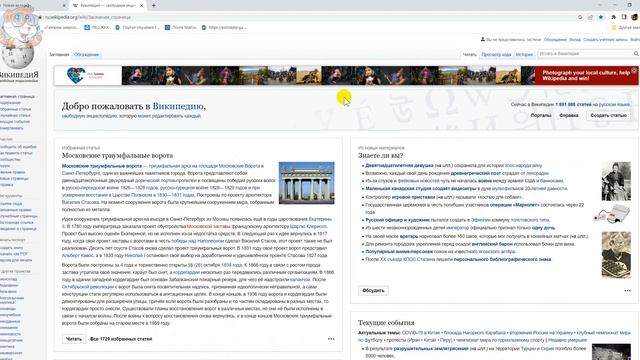Open the Обсуждение link in the user bar
The image size is (640, 360).
(x=555, y=40)
